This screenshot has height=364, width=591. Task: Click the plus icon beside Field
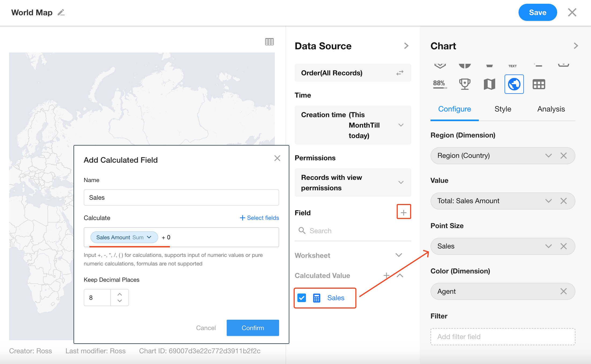(x=404, y=213)
